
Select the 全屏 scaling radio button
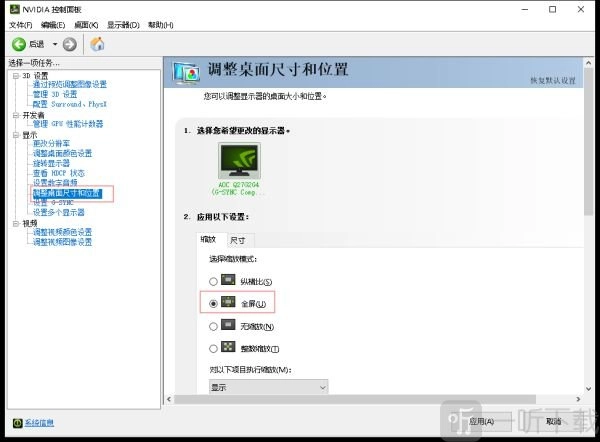(x=212, y=303)
